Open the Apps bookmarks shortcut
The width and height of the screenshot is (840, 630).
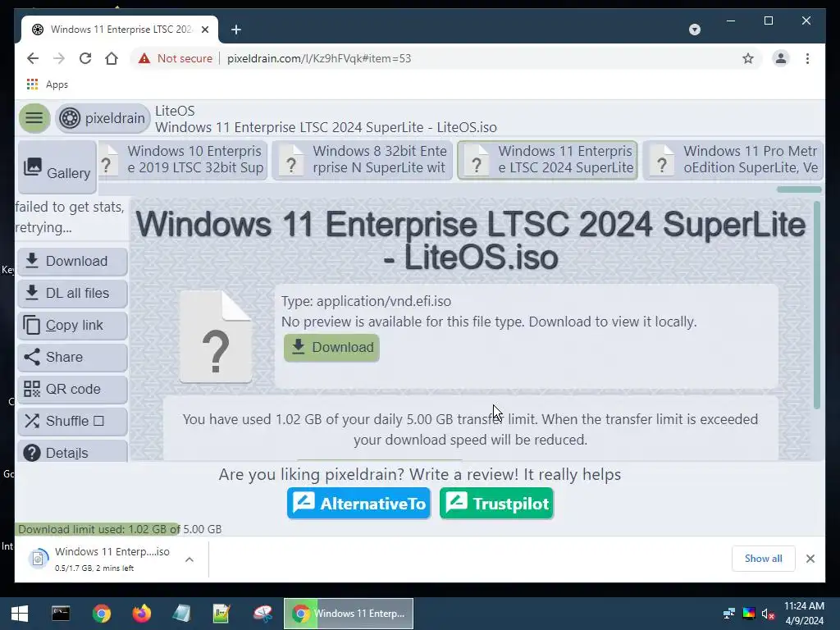pyautogui.click(x=47, y=84)
